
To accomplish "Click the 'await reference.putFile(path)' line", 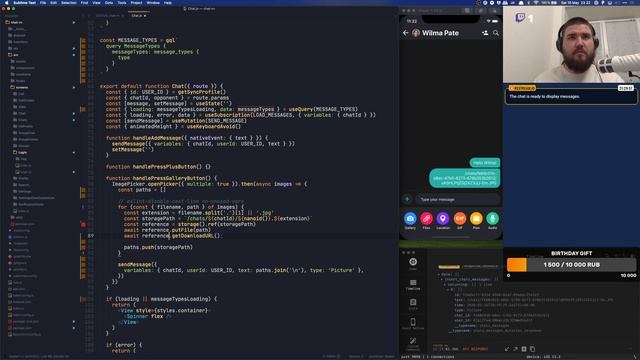I will point(167,230).
